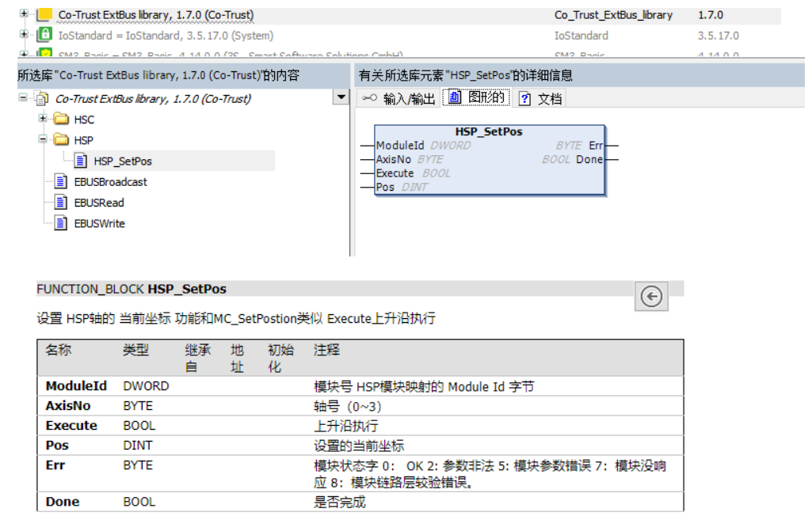The image size is (812, 520).
Task: Click the HSP_SetPos function block icon
Action: click(x=80, y=161)
